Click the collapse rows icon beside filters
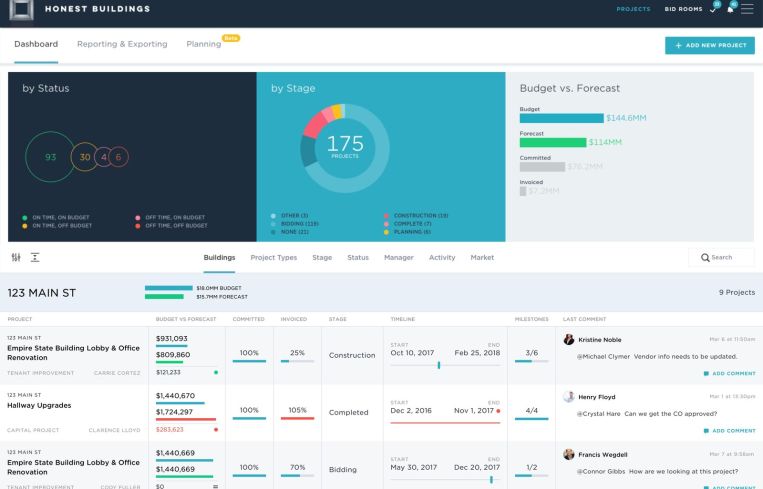Viewport: 763px width, 489px height. [35, 257]
